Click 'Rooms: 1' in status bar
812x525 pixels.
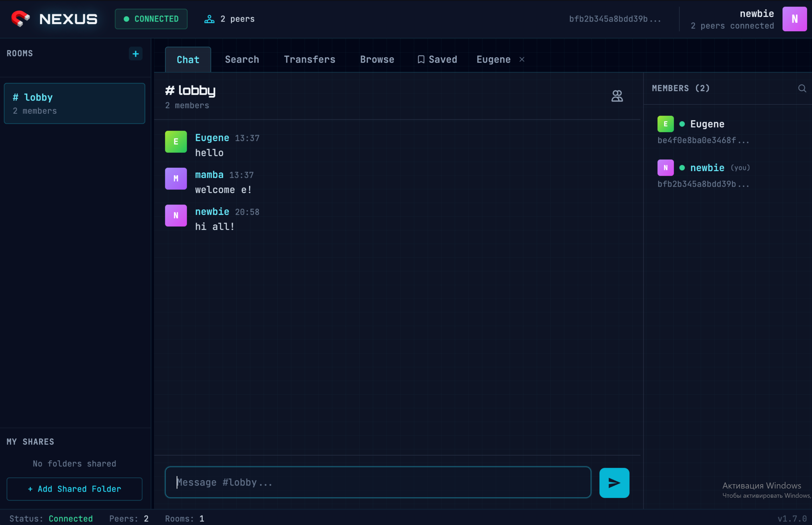(184, 518)
